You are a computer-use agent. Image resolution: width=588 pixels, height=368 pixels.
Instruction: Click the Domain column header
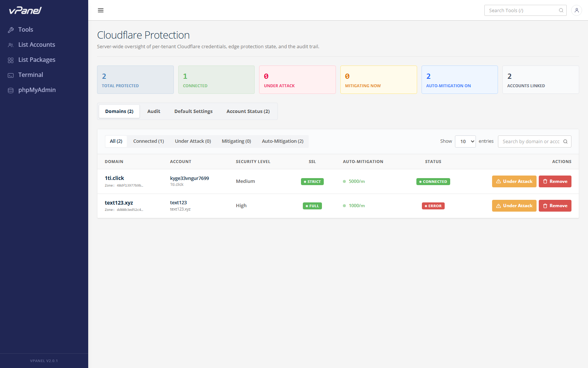114,162
